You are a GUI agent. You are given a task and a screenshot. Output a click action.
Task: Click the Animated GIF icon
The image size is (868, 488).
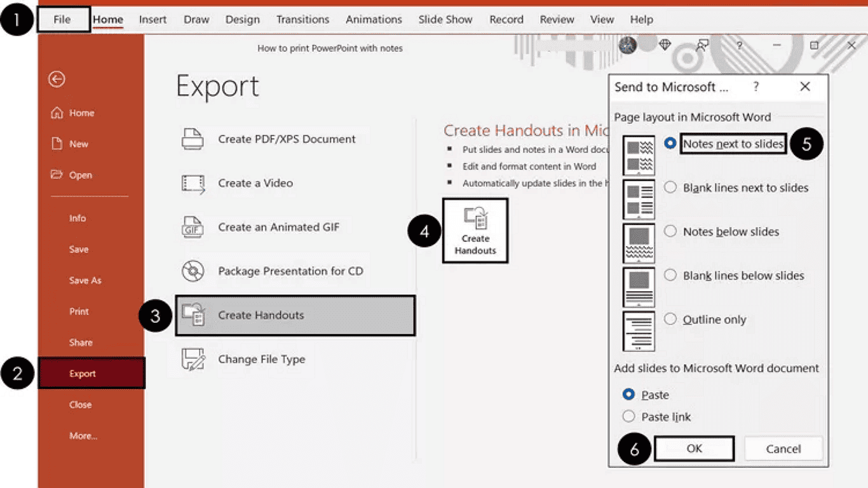(x=192, y=227)
